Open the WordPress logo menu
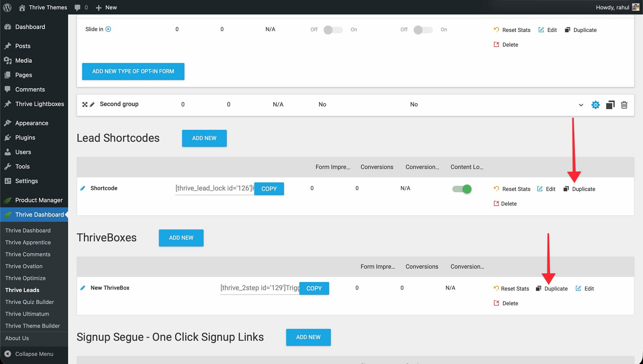 pos(7,7)
